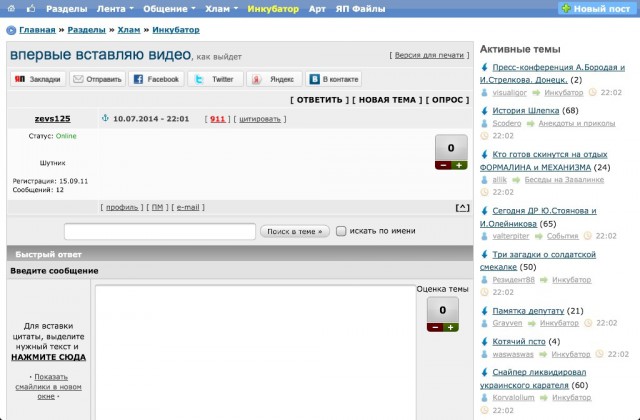Open Анекдоты и приколы section link

coord(577,123)
